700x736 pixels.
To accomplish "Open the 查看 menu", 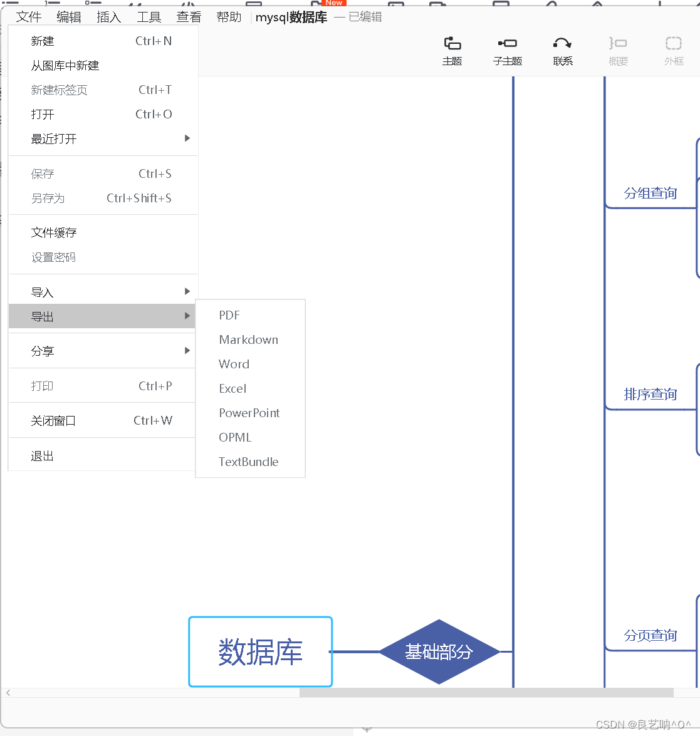I will 189,17.
